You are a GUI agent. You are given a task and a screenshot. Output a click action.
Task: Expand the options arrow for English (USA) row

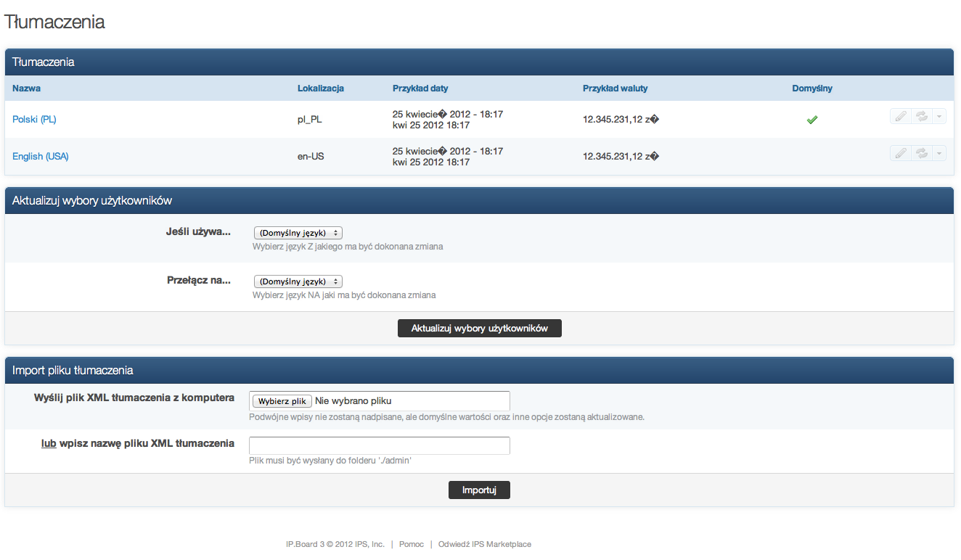pyautogui.click(x=939, y=153)
